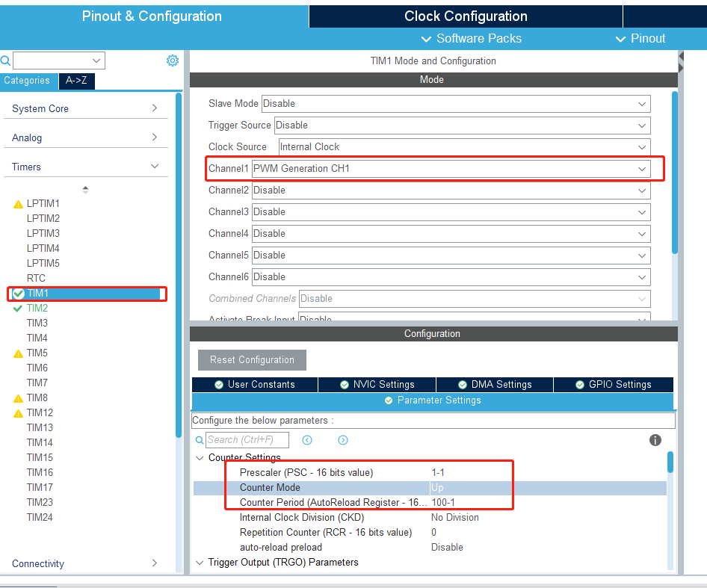Open the Slave Mode dropdown
Viewport: 707px width, 588px height.
pos(456,104)
